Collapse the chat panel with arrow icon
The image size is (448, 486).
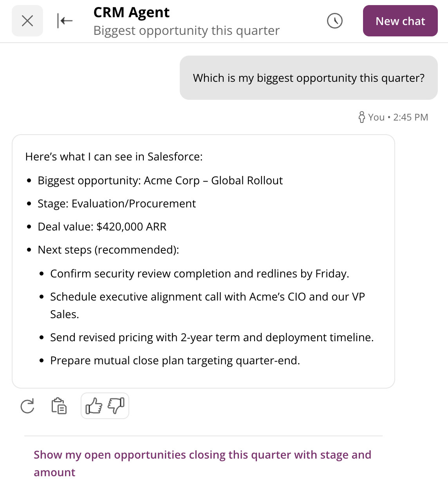coord(65,21)
